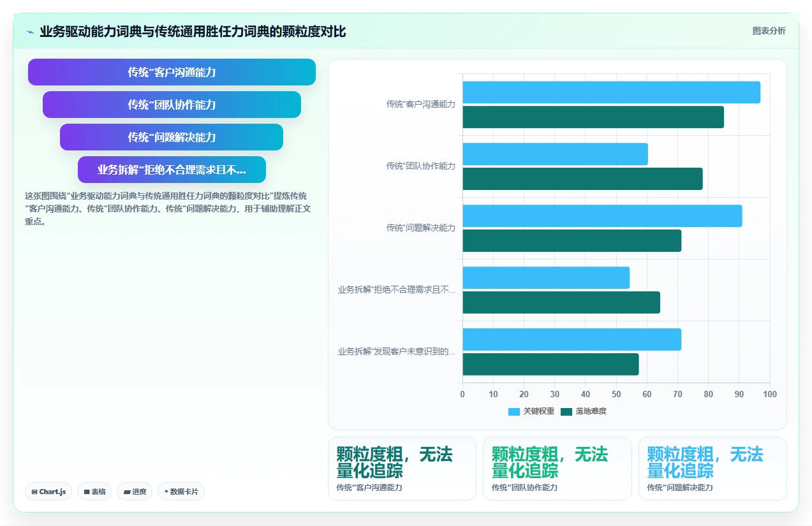
Task: Click the Chart.js tag chip
Action: (48, 492)
